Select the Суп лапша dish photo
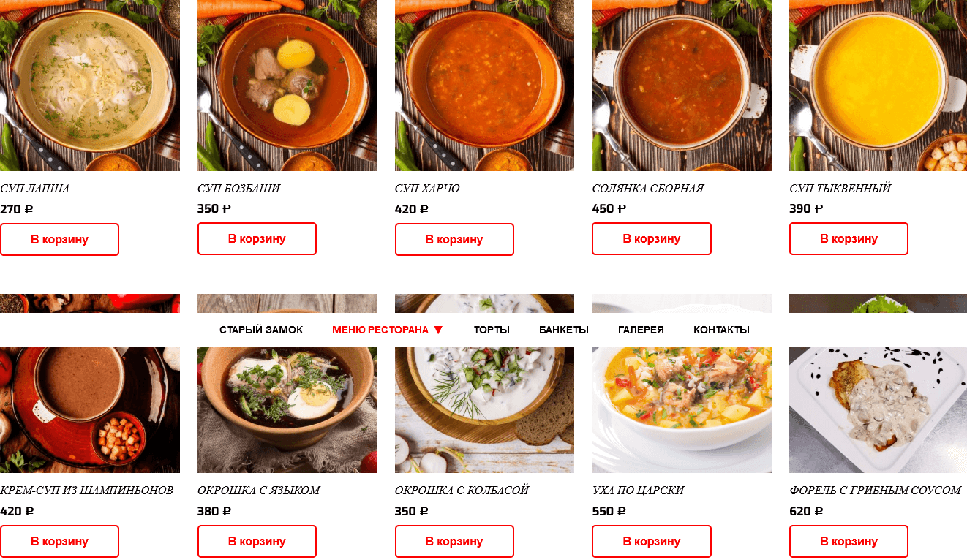967x560 pixels. pos(89,84)
